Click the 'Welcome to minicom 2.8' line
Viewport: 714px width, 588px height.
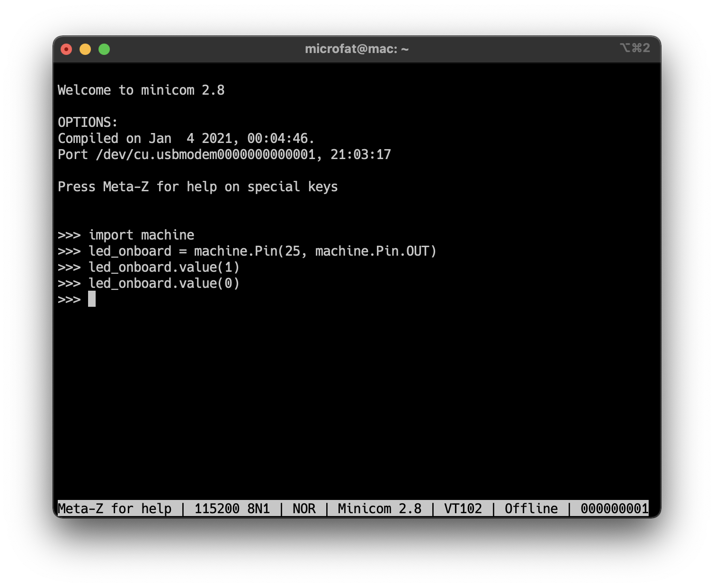[141, 90]
